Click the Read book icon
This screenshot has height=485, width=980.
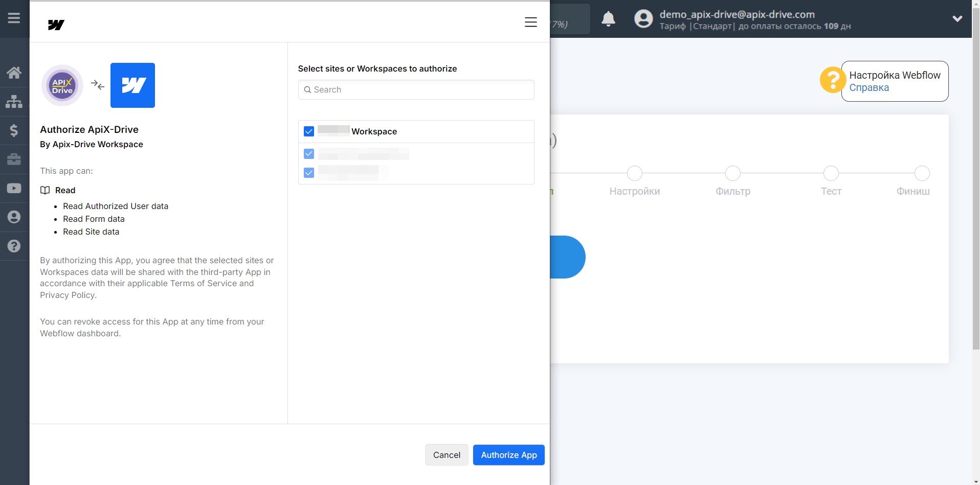45,190
